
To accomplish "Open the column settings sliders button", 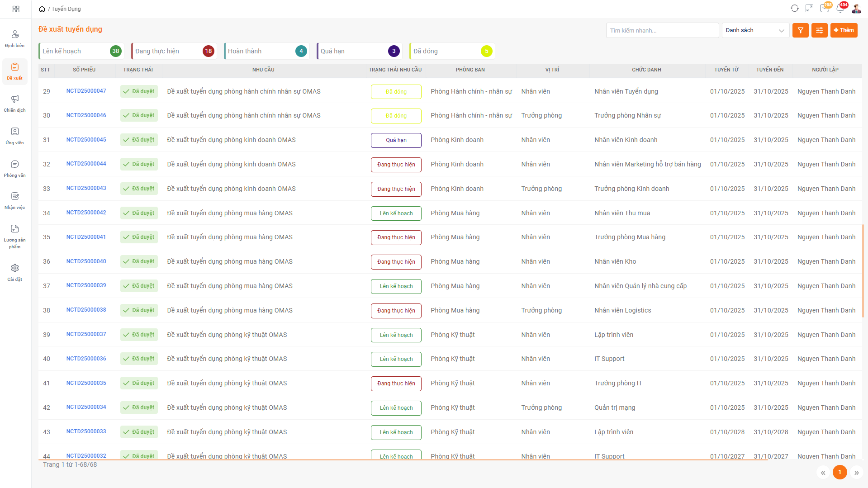I will (819, 30).
